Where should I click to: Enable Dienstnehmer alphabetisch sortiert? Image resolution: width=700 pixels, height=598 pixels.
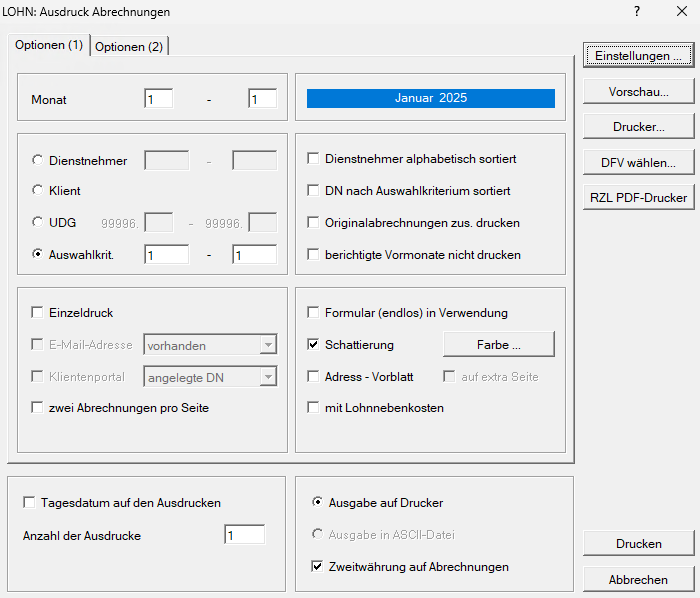tap(314, 159)
